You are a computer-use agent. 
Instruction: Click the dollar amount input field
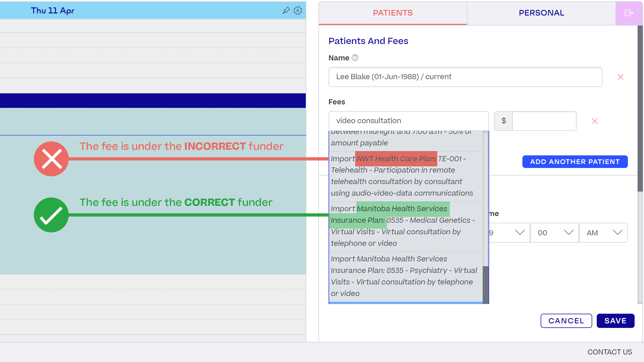pos(544,121)
